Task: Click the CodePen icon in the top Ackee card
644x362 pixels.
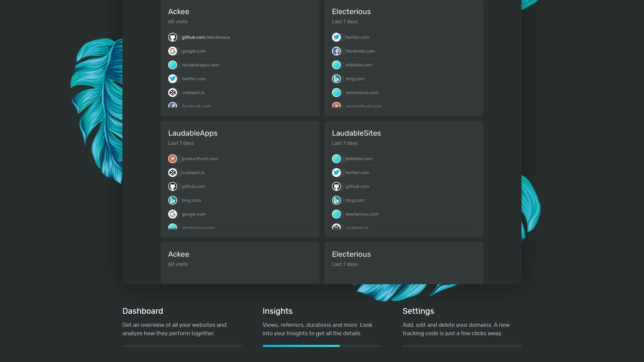Action: pyautogui.click(x=172, y=93)
